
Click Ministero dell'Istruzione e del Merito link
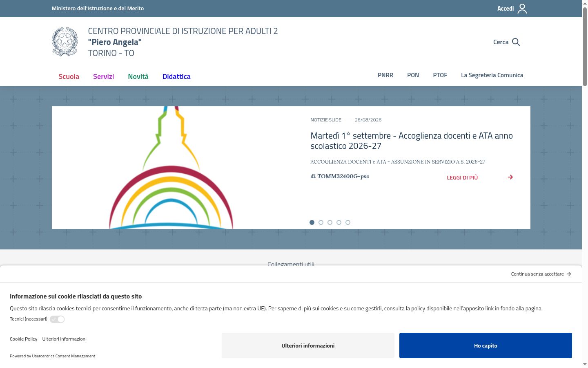(x=98, y=8)
